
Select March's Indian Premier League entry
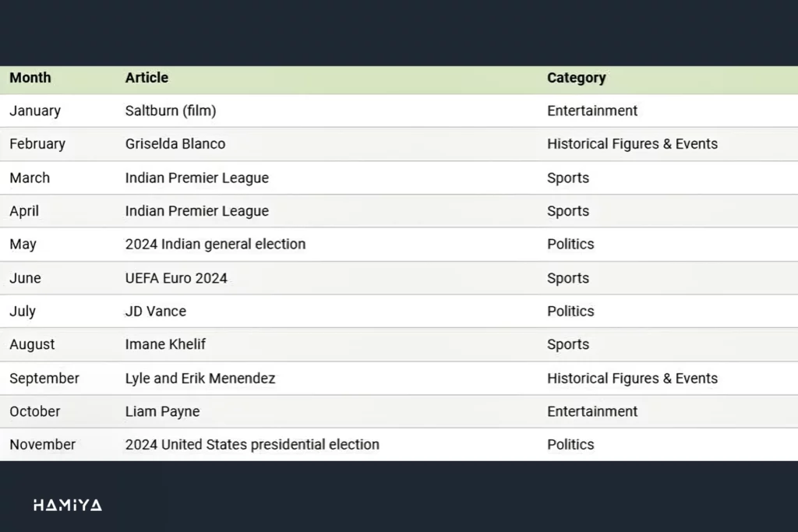tap(196, 178)
